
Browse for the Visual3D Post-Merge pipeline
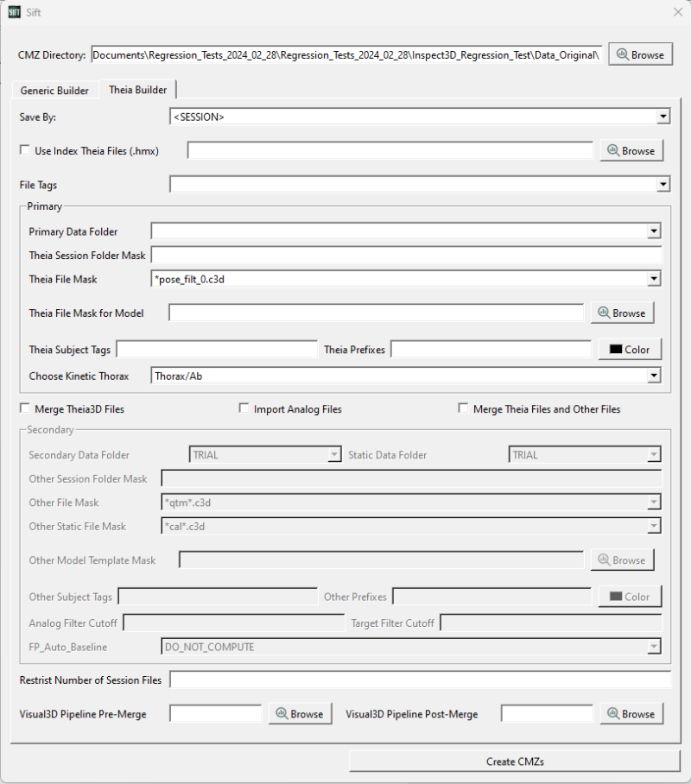click(631, 713)
